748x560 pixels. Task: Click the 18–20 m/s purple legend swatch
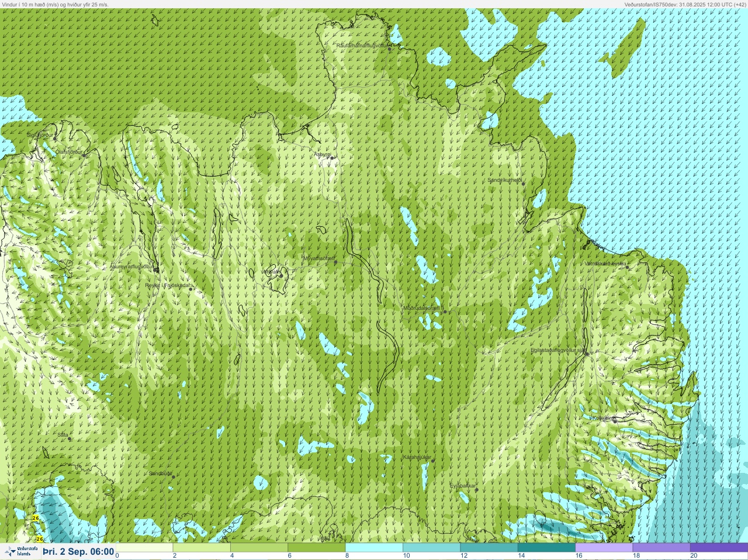coord(662,548)
